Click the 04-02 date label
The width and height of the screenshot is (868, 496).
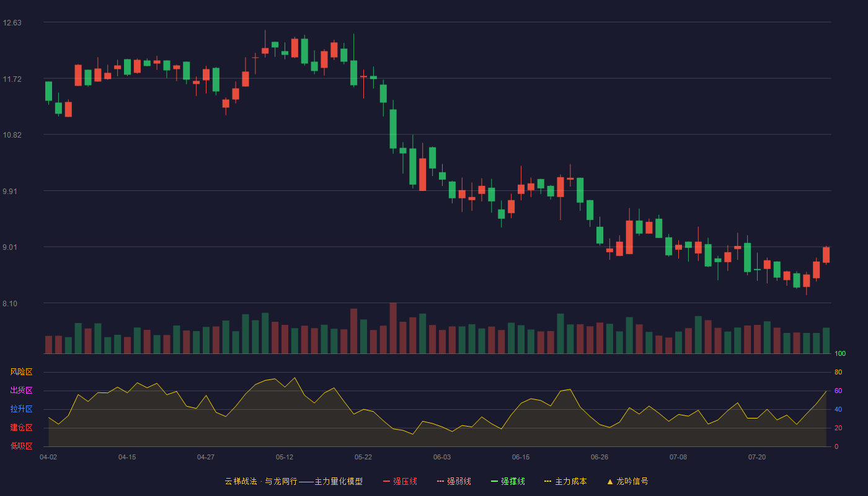[48, 457]
